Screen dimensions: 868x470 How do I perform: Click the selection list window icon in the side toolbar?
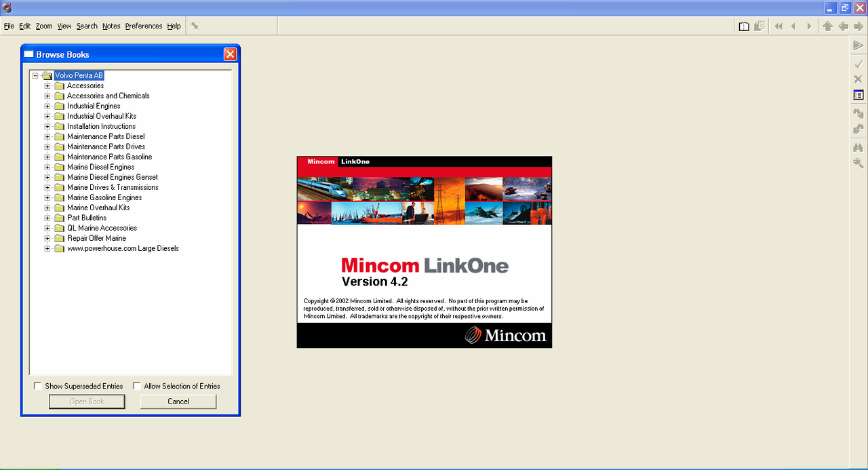tap(858, 95)
